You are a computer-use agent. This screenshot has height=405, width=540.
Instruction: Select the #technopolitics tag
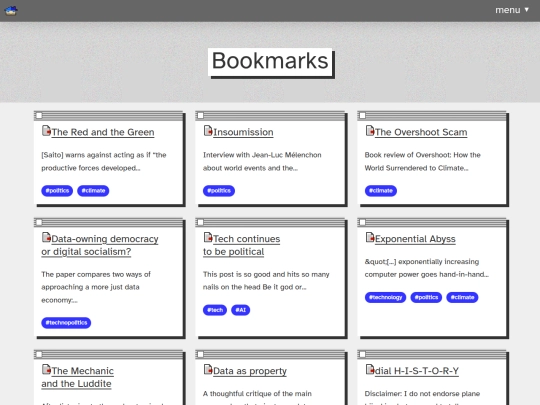(66, 323)
